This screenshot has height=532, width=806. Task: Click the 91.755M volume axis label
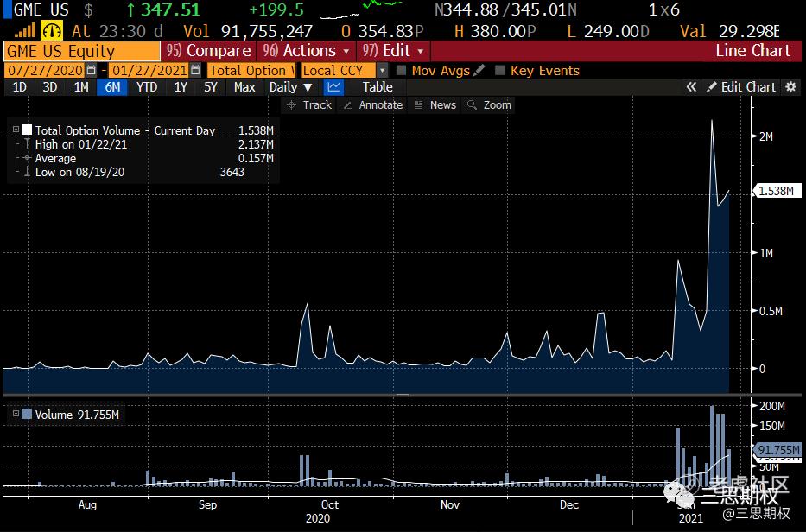click(778, 450)
